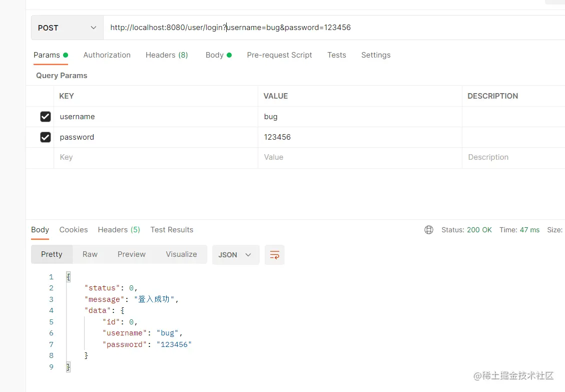Viewport: 565px width, 392px height.
Task: Click the Query Params heading
Action: click(62, 76)
